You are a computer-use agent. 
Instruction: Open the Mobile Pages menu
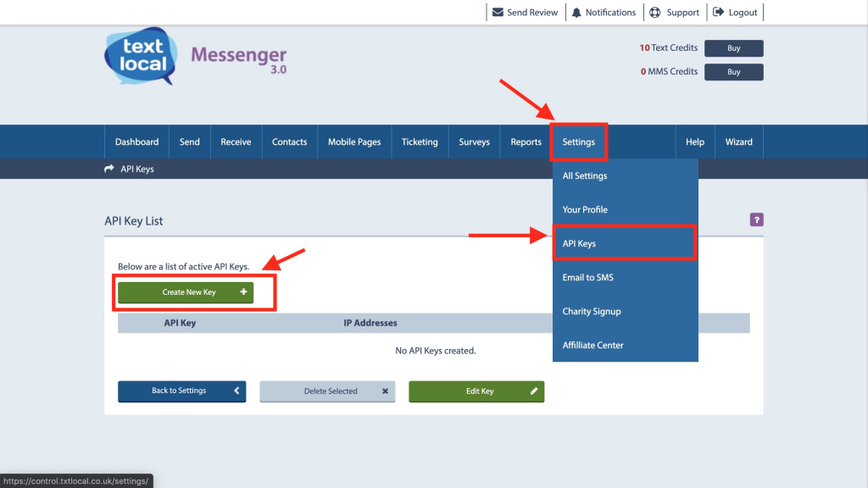[x=354, y=141]
